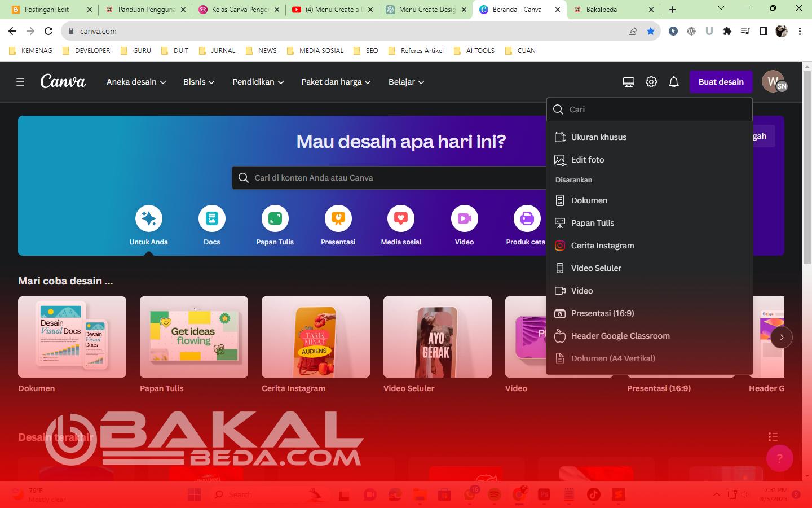Open the Dokumen design thumbnail
The height and width of the screenshot is (508, 812).
click(x=72, y=337)
